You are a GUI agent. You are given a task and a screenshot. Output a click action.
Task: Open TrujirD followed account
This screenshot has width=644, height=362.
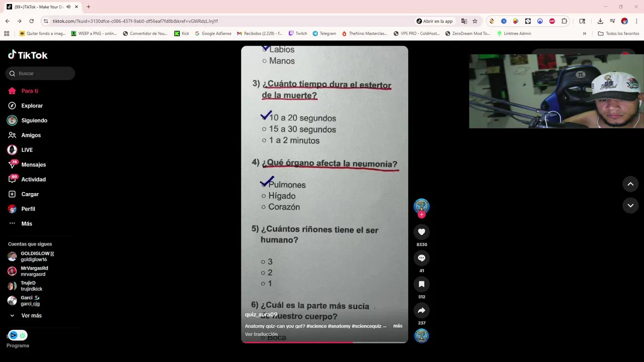(x=25, y=286)
